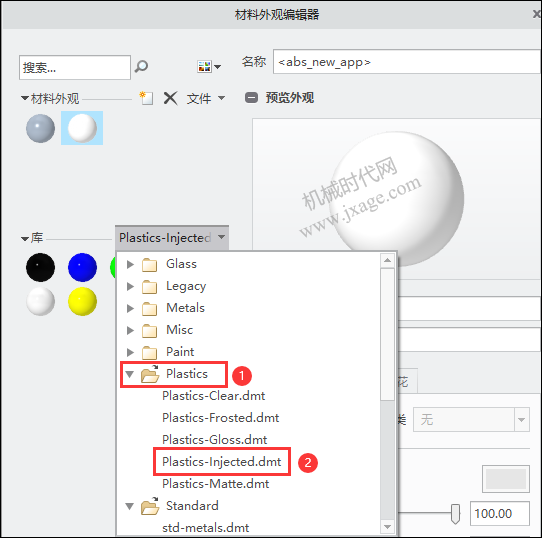Select the gray sphere appearance
Viewport: 542px width, 538px height.
coord(40,128)
